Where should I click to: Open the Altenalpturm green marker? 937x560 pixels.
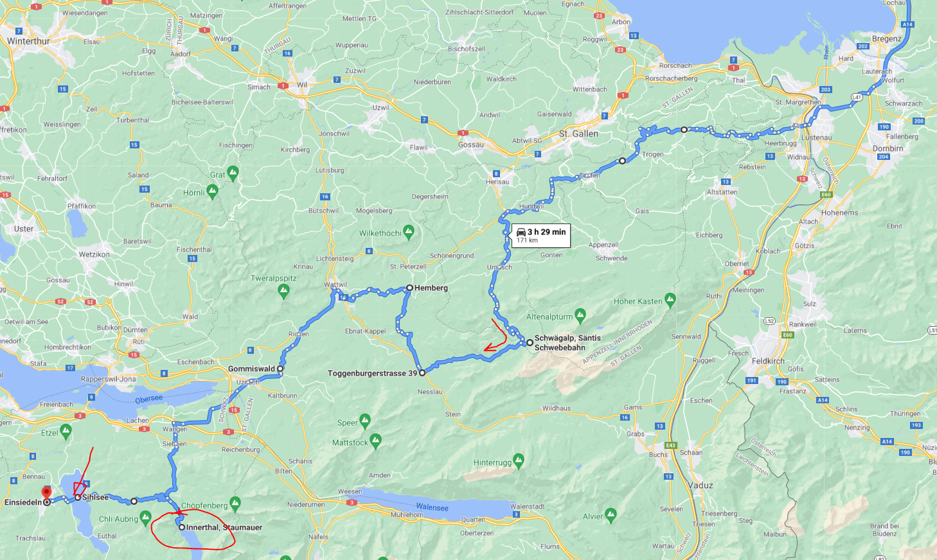tap(580, 315)
